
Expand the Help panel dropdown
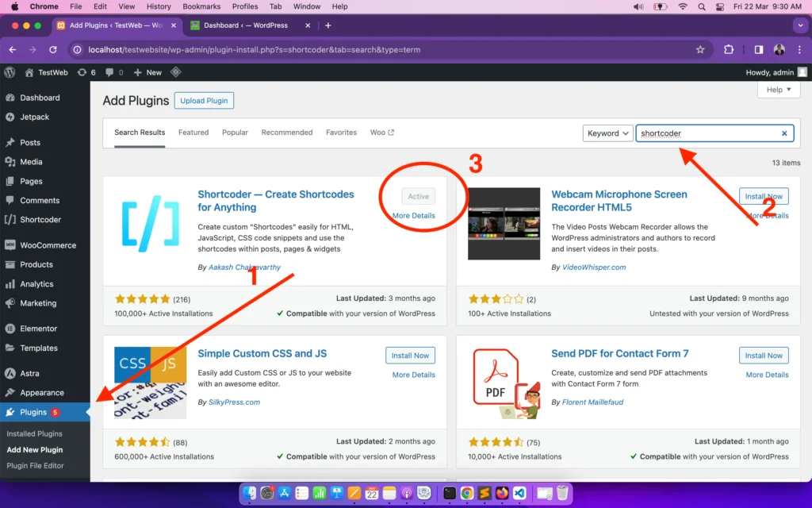coord(779,90)
